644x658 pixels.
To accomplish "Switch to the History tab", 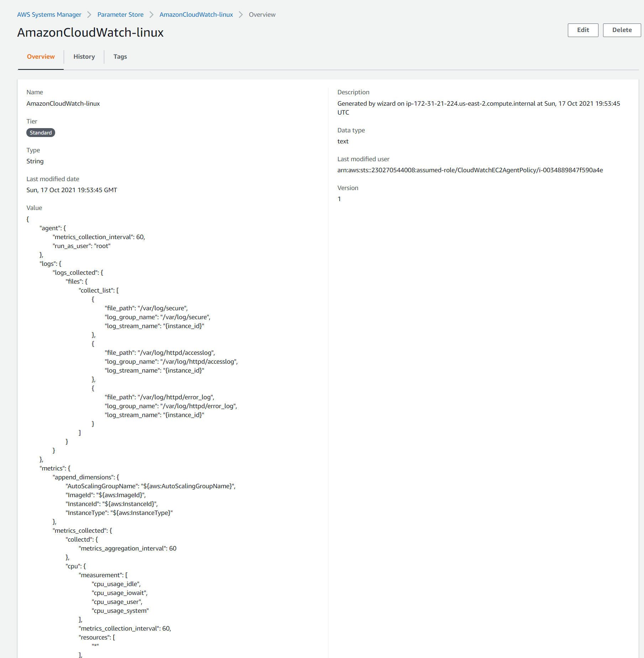I will click(x=84, y=57).
